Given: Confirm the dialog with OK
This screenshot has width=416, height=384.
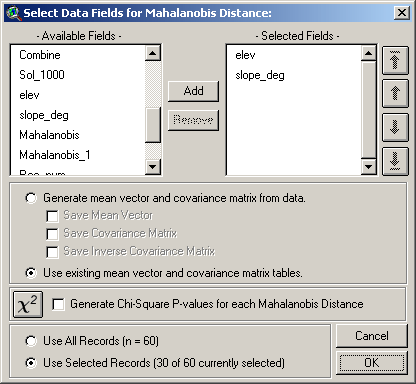Looking at the screenshot, I should pyautogui.click(x=372, y=363).
